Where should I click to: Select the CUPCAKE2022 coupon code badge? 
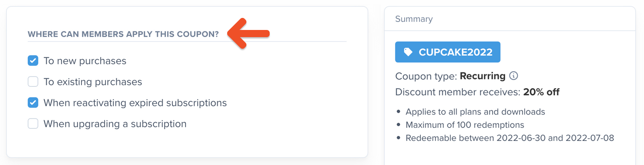(448, 52)
